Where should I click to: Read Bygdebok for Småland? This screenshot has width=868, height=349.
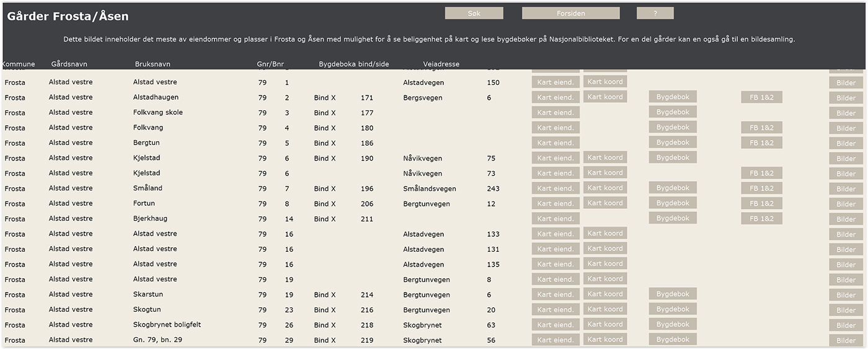[x=673, y=188]
